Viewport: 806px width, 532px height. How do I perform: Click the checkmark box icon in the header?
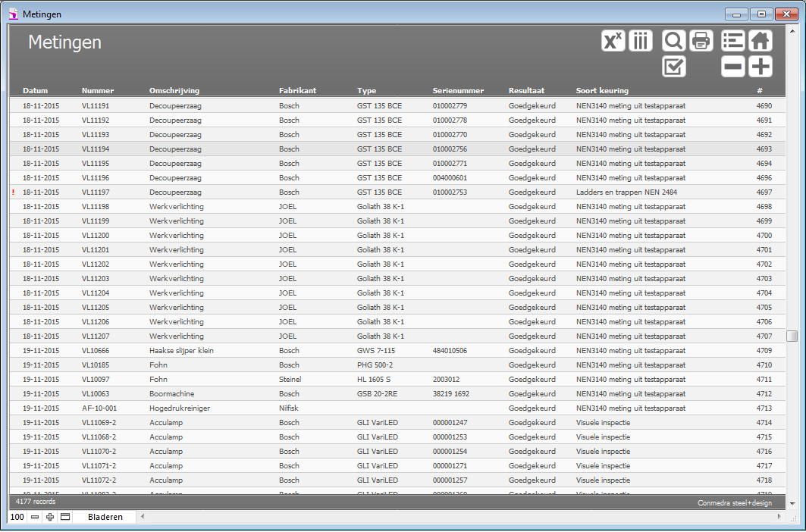point(673,67)
